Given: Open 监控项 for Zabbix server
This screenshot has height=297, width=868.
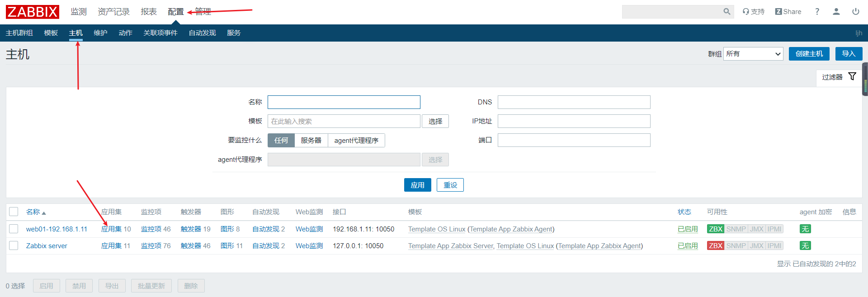Looking at the screenshot, I should coord(151,246).
